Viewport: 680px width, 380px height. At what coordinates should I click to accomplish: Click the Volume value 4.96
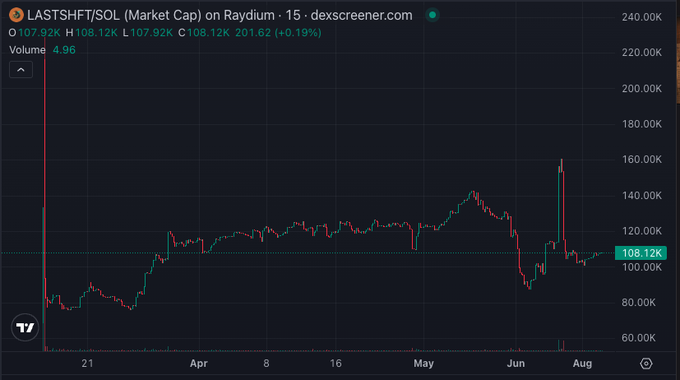point(64,50)
